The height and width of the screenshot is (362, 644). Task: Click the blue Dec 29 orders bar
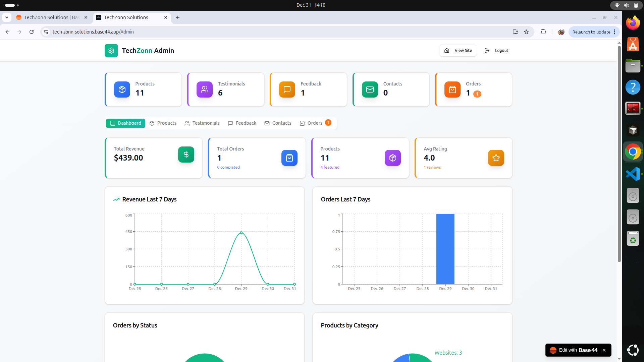445,249
